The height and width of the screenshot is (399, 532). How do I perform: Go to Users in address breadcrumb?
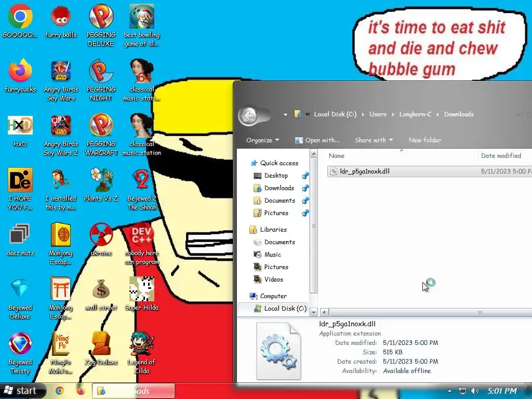(378, 114)
